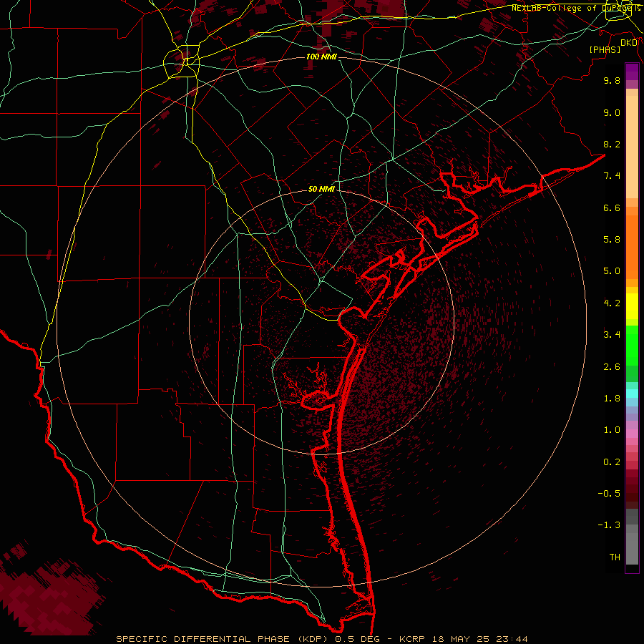This screenshot has width=644, height=644.
Task: Click the pink segment of the color bar
Action: click(632, 434)
